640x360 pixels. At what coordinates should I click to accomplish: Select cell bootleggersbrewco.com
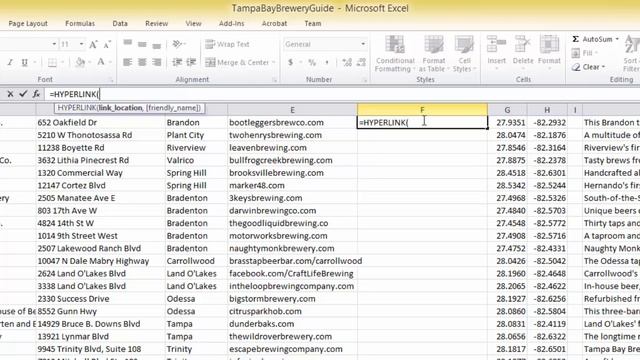292,122
